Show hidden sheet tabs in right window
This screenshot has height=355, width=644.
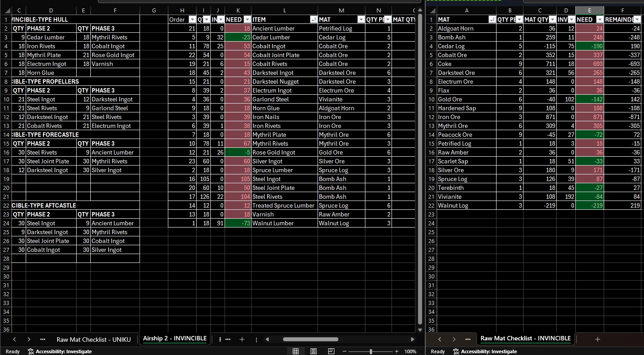pyautogui.click(x=468, y=340)
